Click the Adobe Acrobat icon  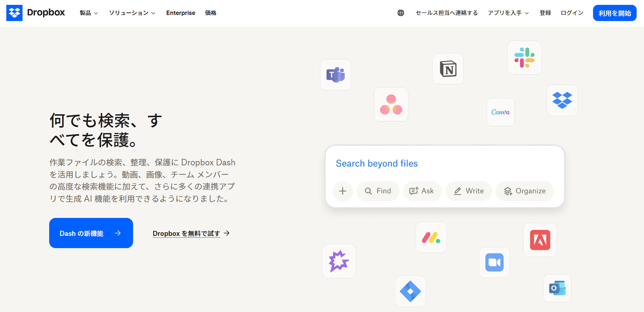point(540,240)
